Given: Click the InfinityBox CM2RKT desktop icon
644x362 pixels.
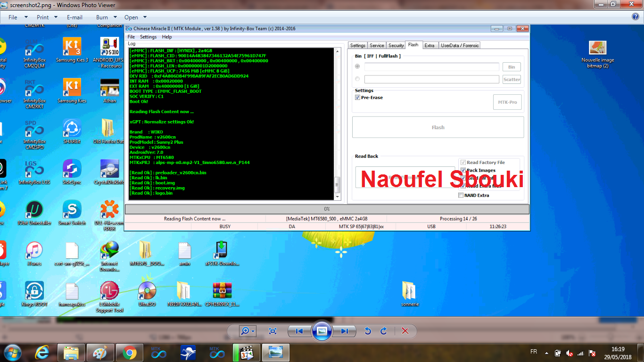Looking at the screenshot, I should 34,94.
